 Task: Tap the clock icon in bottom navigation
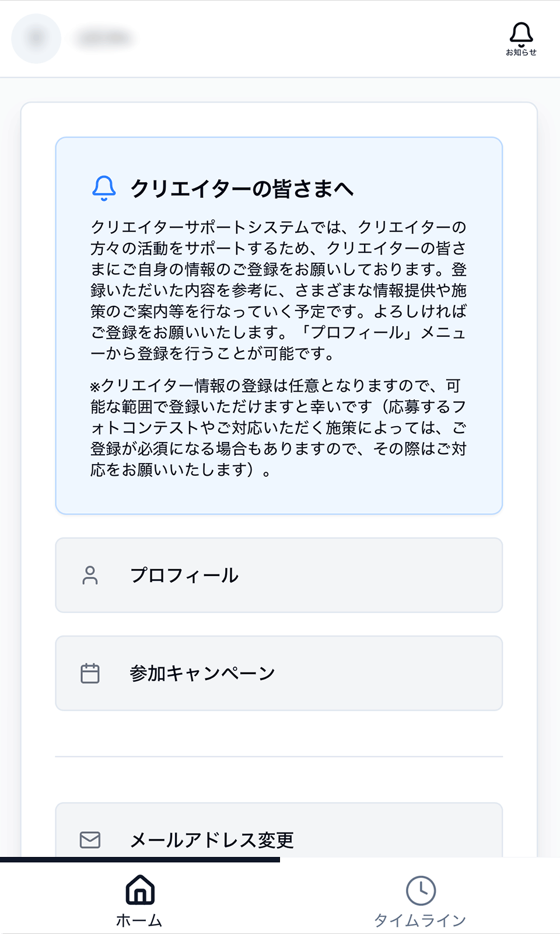pos(421,891)
